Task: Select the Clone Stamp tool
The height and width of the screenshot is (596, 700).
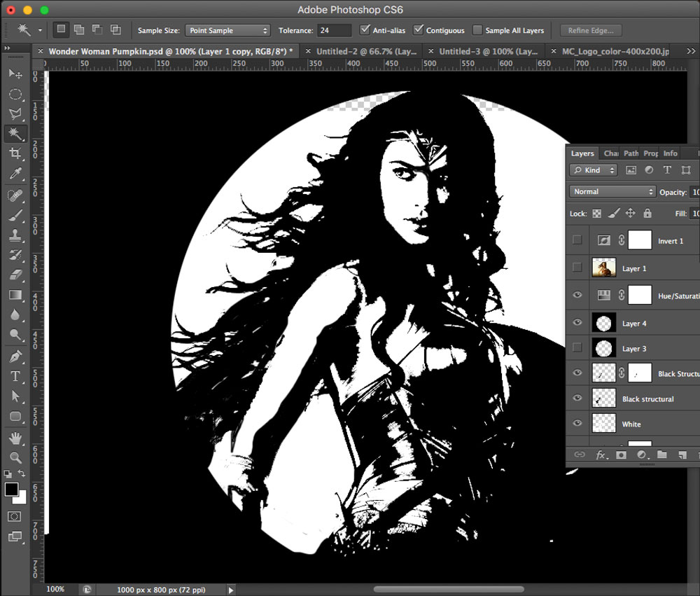Action: point(15,235)
